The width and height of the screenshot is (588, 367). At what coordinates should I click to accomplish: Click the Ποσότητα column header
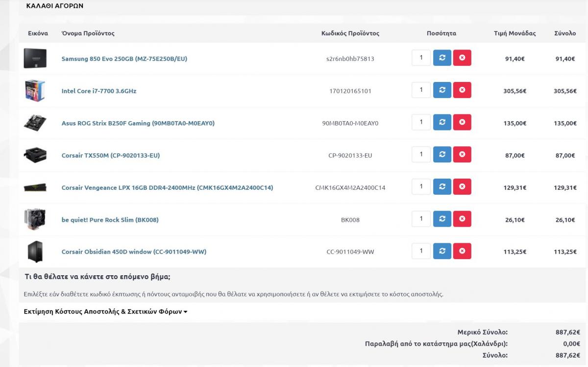pyautogui.click(x=441, y=33)
